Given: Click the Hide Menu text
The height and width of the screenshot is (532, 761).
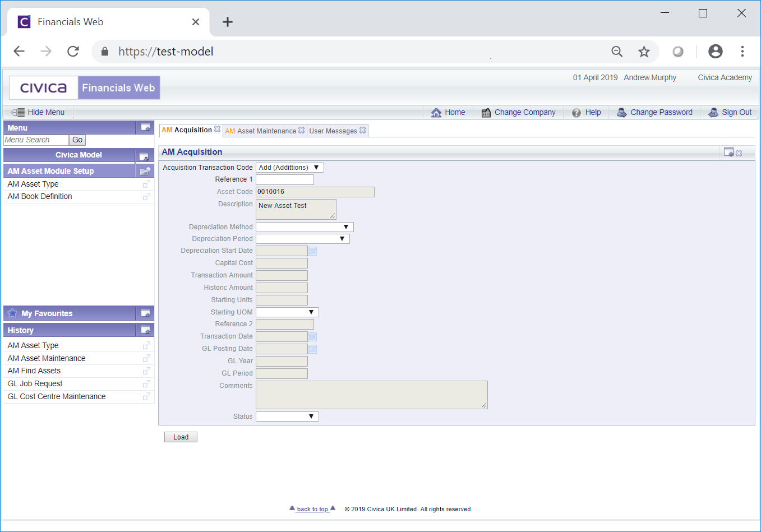Looking at the screenshot, I should point(46,113).
